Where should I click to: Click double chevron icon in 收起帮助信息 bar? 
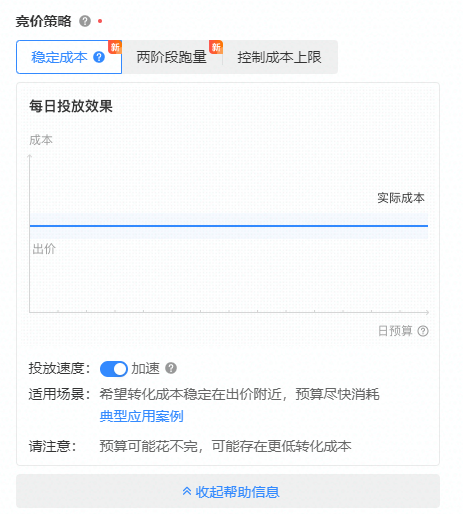[187, 491]
